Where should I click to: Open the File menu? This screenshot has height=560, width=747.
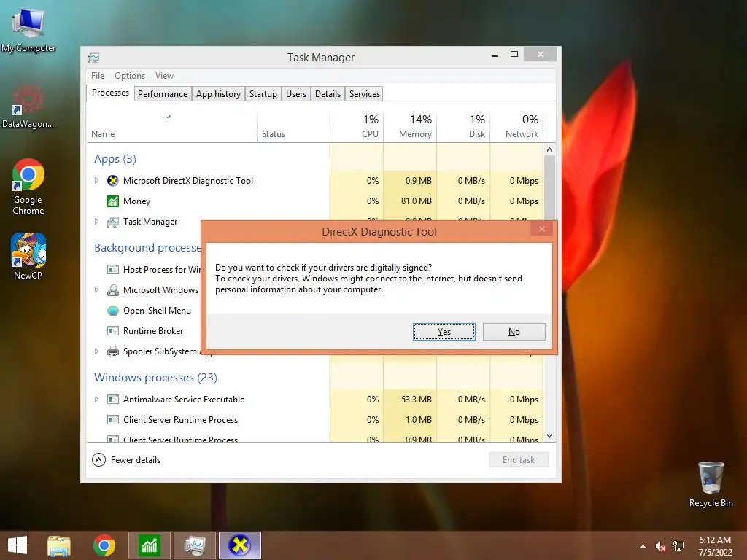tap(98, 76)
